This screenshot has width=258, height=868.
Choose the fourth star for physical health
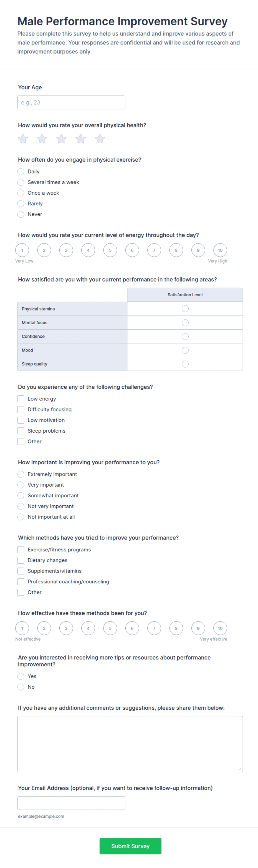point(80,139)
